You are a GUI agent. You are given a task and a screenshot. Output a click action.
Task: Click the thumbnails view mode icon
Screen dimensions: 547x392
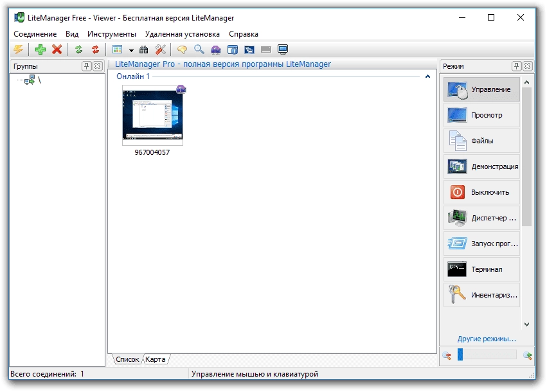117,49
